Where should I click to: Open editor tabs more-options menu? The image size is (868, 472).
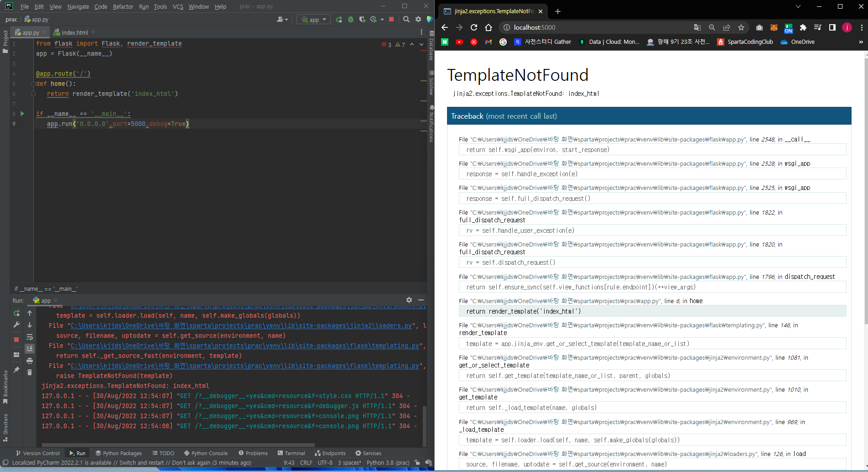coord(421,32)
